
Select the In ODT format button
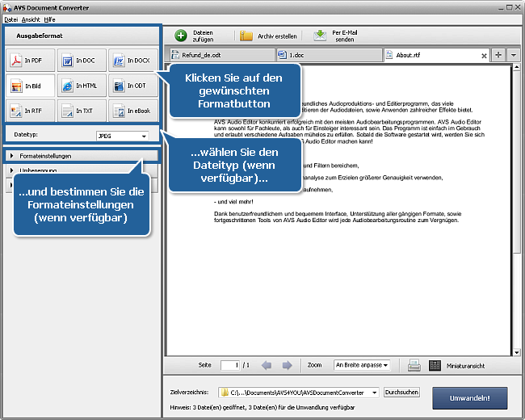[133, 86]
